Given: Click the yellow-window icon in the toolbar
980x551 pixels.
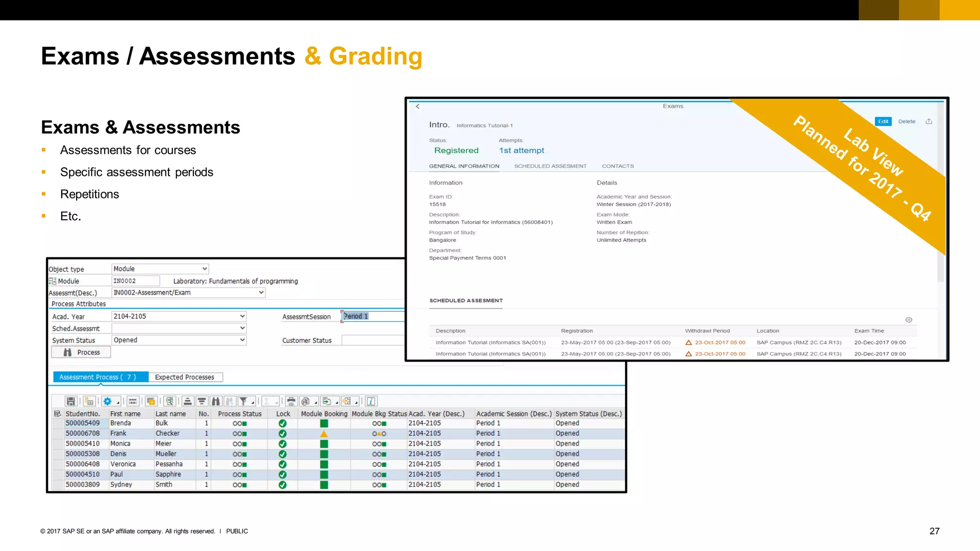Looking at the screenshot, I should pyautogui.click(x=151, y=401).
